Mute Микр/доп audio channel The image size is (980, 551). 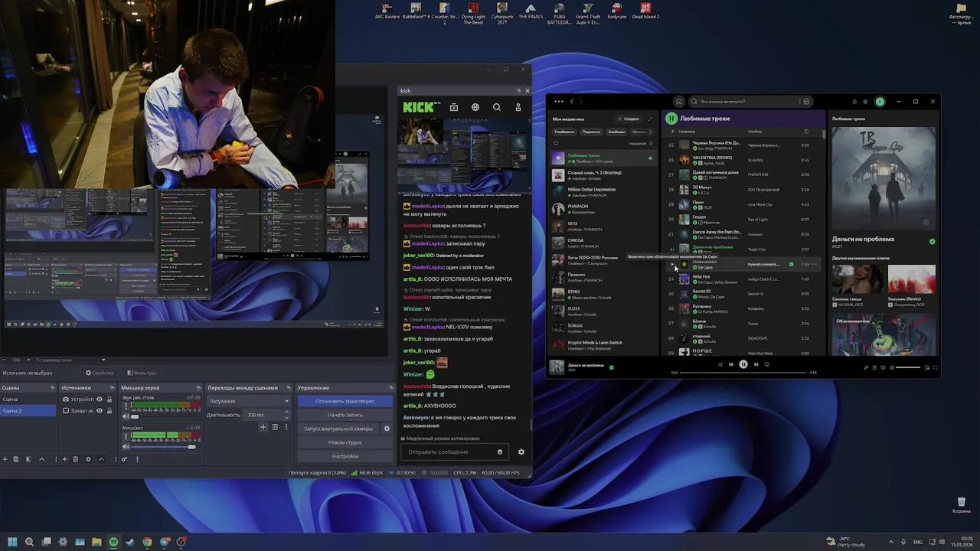pos(126,446)
